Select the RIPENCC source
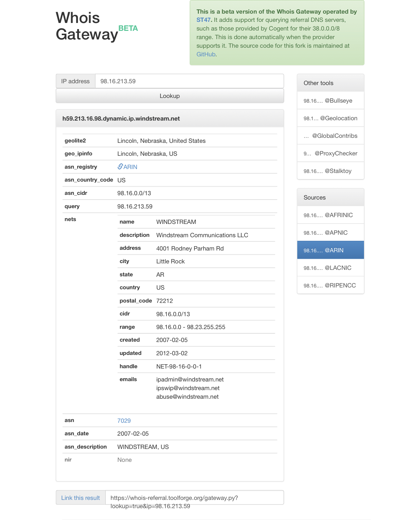 pyautogui.click(x=331, y=285)
